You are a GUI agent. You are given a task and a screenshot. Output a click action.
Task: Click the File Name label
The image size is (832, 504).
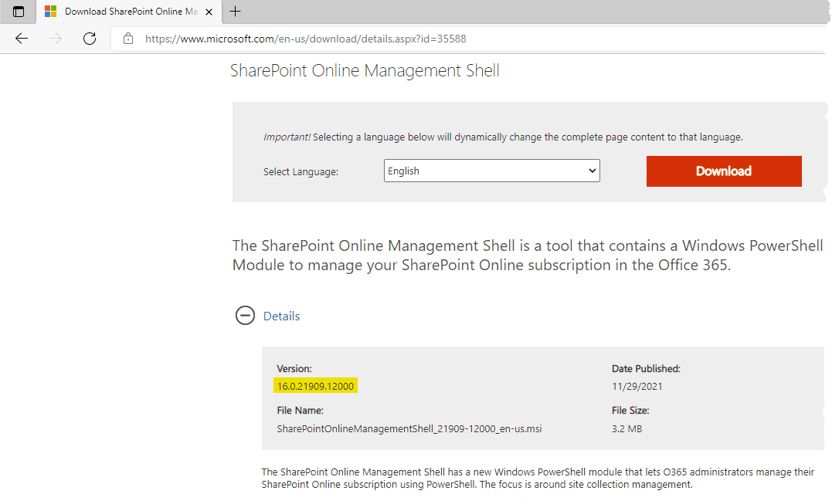pyautogui.click(x=300, y=410)
